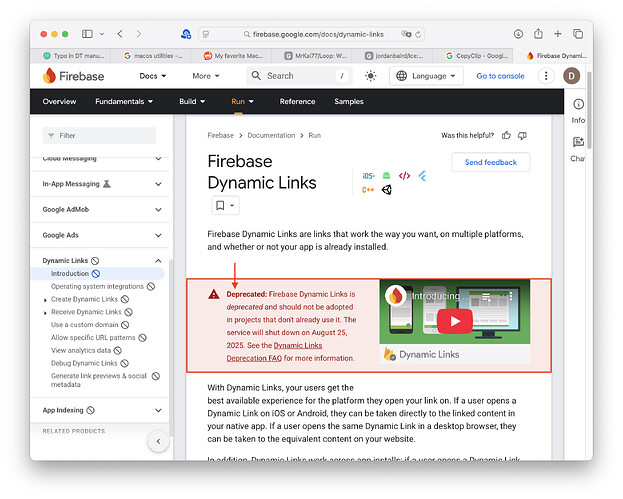Open the Samples nav tab
The width and height of the screenshot is (623, 499).
[349, 102]
